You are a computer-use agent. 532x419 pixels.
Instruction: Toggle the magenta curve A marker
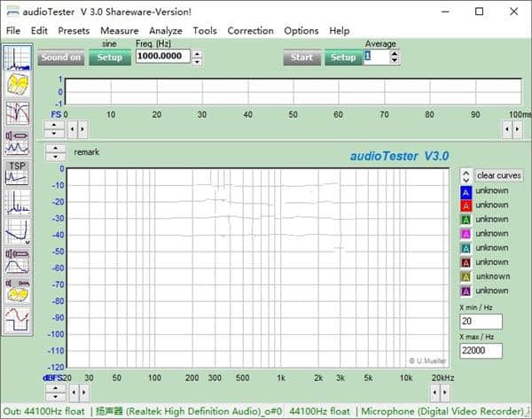[x=465, y=234]
